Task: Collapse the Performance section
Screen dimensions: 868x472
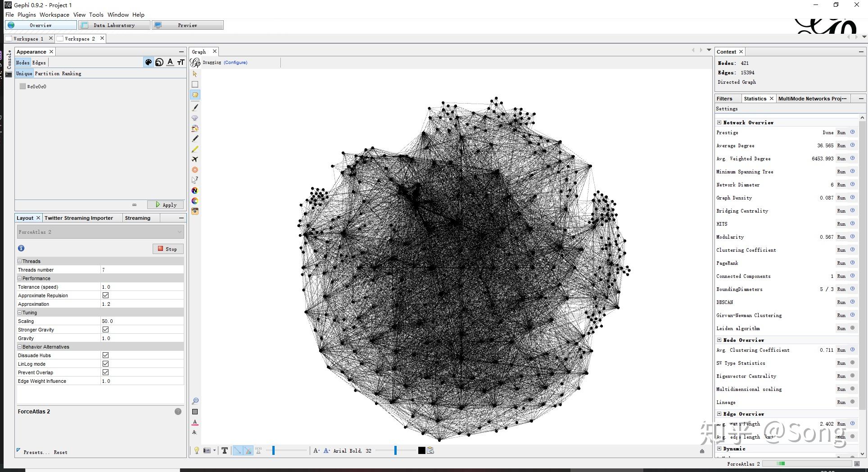Action: point(20,278)
